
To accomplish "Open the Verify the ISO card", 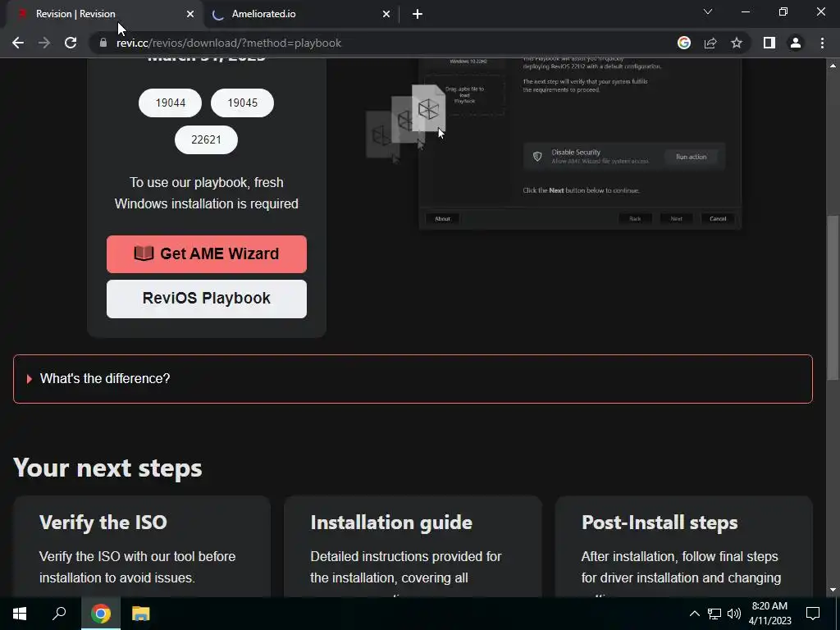I will pyautogui.click(x=142, y=546).
